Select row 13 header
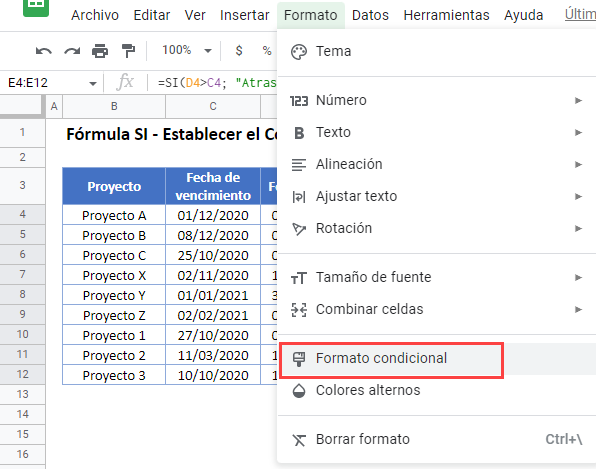596x469 pixels. click(x=22, y=395)
